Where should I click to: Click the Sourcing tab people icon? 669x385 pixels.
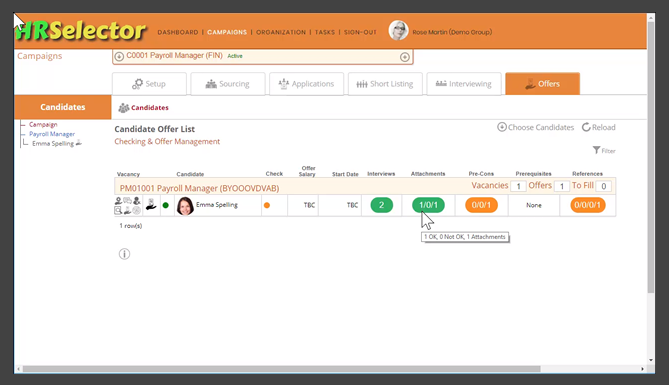[x=211, y=84]
